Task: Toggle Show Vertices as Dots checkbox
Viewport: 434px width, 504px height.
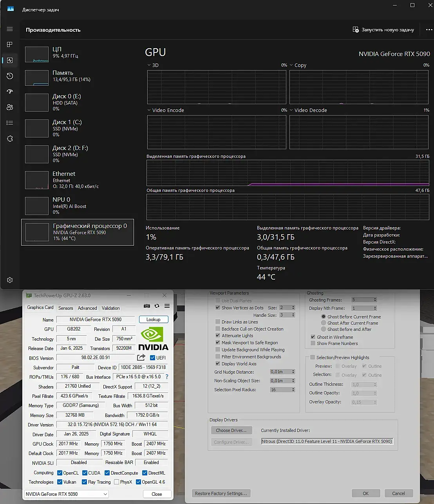Action: [218, 308]
